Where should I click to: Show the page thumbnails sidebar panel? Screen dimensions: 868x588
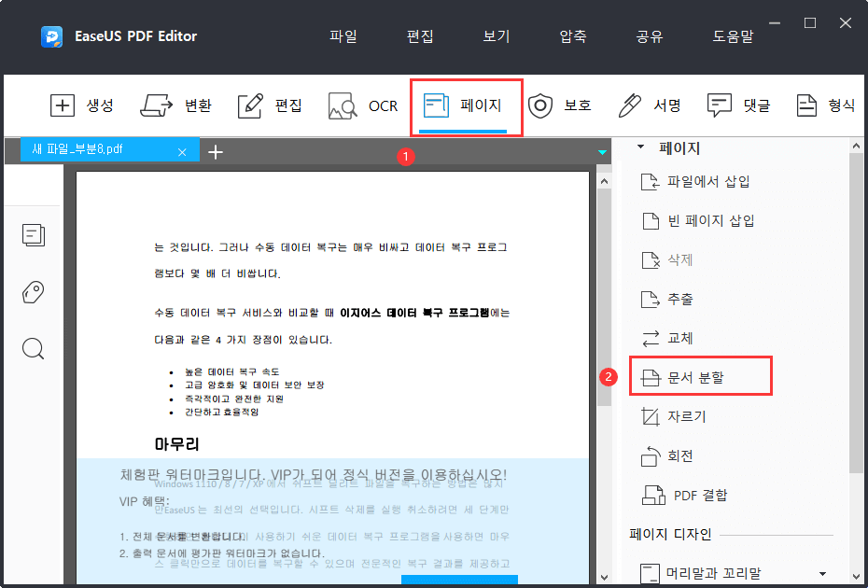click(34, 235)
